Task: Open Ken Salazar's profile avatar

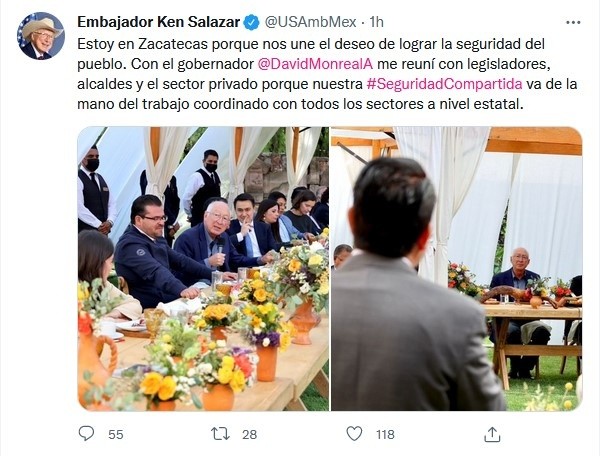Action: [x=41, y=36]
